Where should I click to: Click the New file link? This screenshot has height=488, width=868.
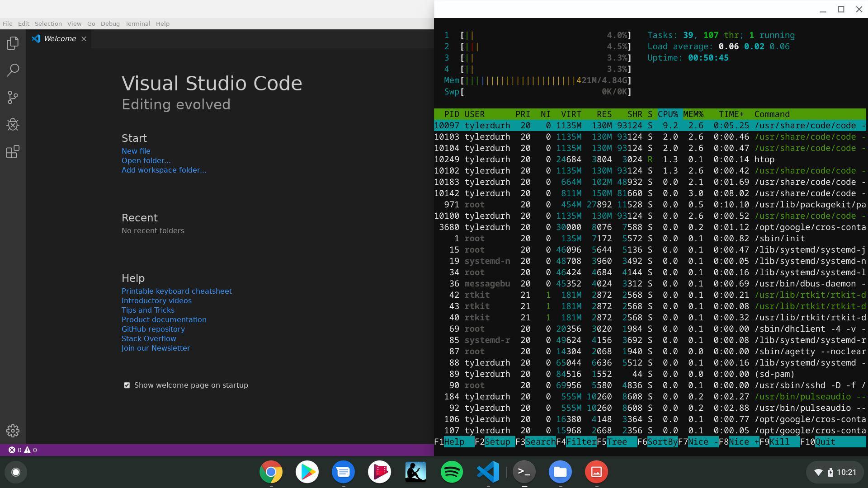pos(136,151)
